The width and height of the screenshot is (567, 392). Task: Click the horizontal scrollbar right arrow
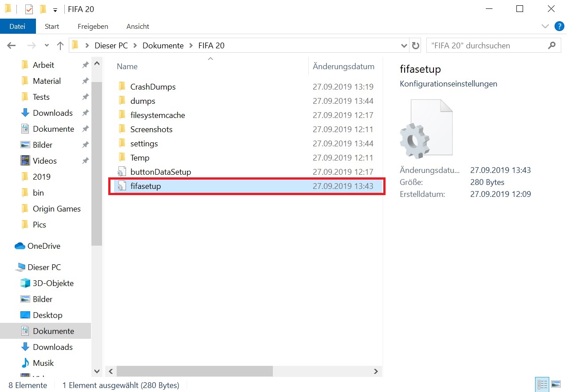click(376, 371)
